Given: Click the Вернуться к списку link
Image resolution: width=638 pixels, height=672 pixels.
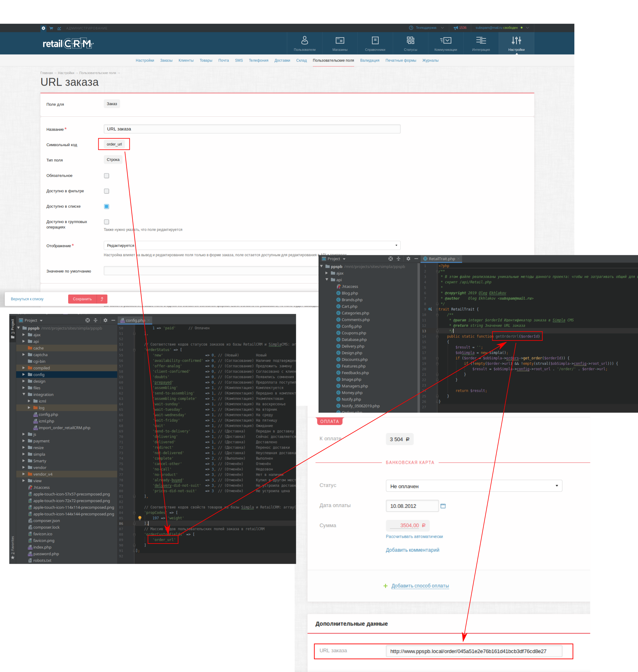Looking at the screenshot, I should click(27, 299).
